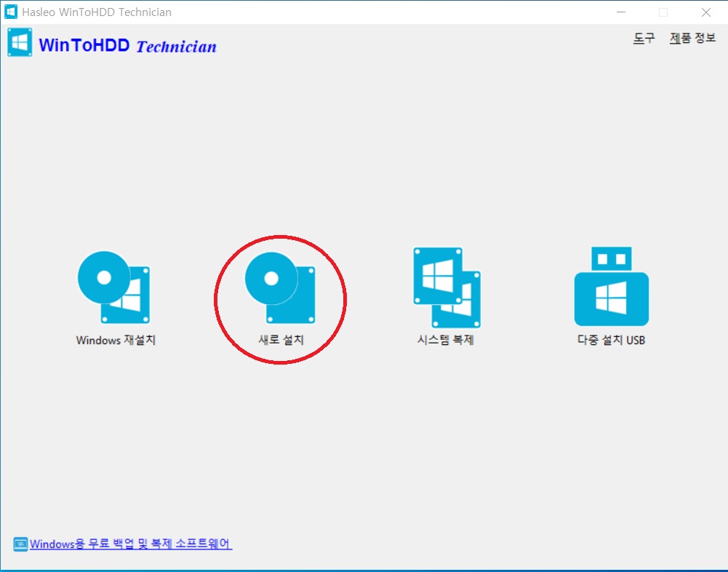This screenshot has width=728, height=572.
Task: Click the WinToHDD Technician heading text
Action: coord(128,46)
